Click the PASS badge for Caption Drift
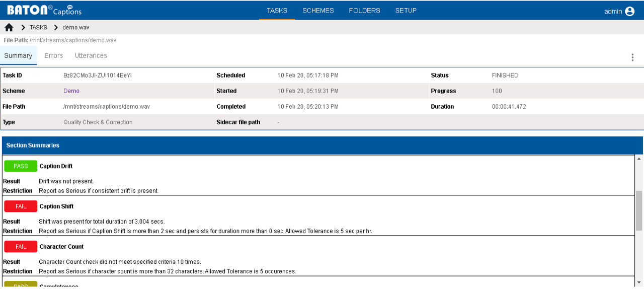The width and height of the screenshot is (644, 289). pos(21,166)
